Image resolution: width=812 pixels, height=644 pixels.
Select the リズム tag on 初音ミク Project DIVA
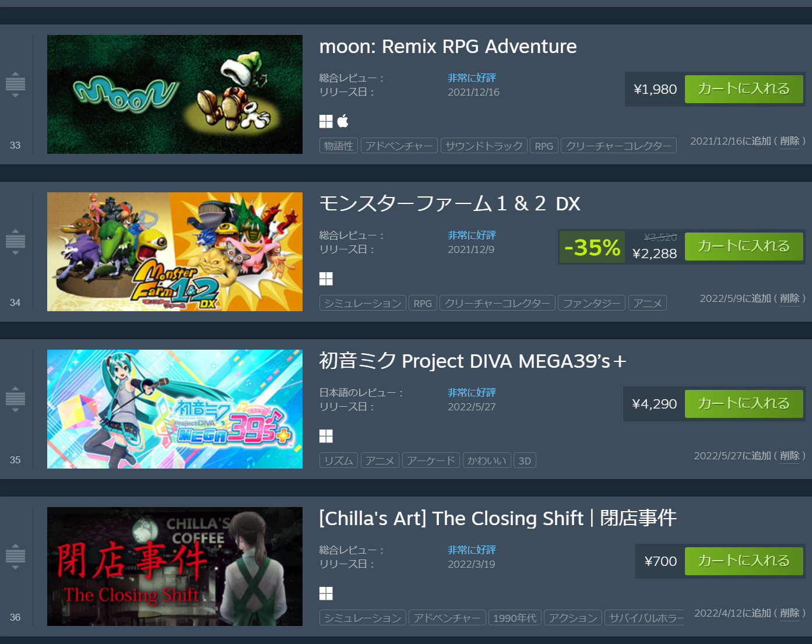[x=339, y=460]
